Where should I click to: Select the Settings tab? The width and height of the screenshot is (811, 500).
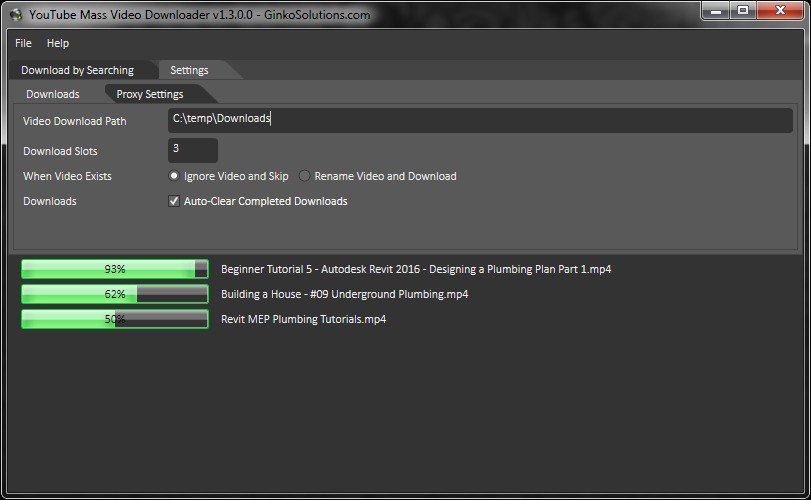[x=189, y=70]
